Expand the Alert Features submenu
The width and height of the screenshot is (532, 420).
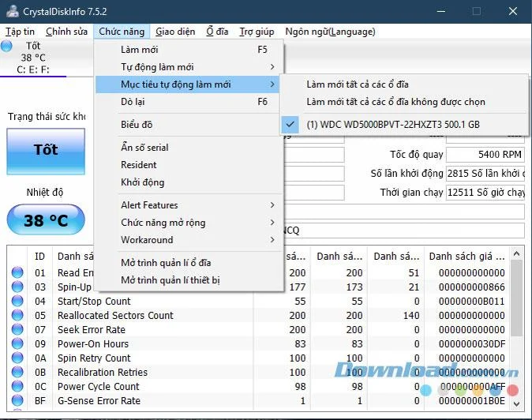pyautogui.click(x=189, y=205)
